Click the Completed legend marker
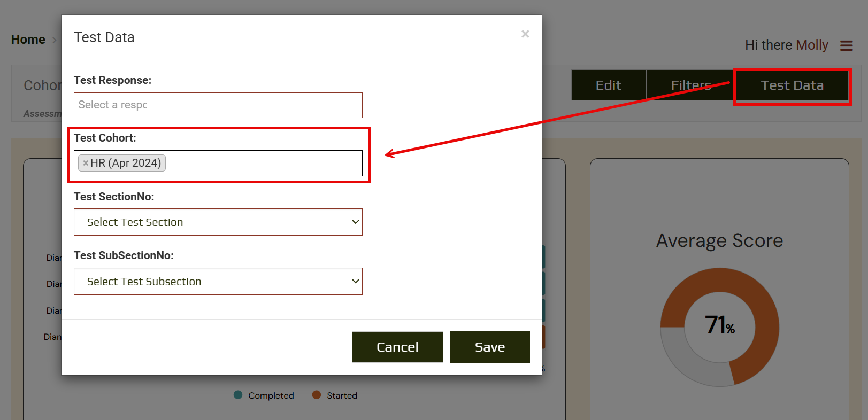Image resolution: width=868 pixels, height=420 pixels. tap(238, 395)
